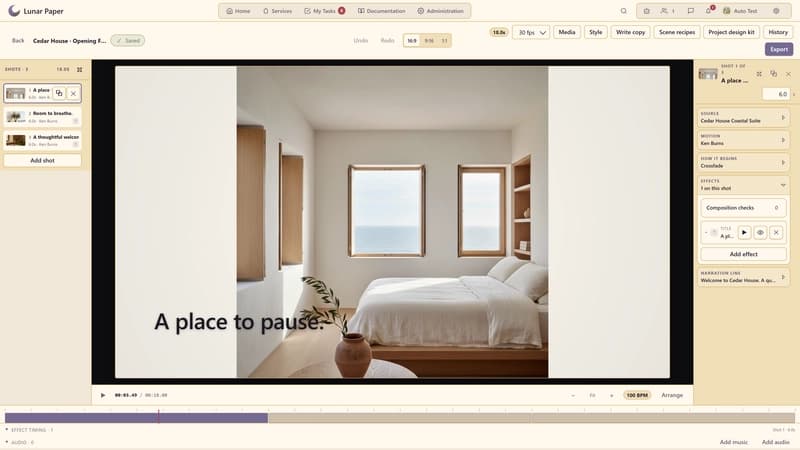Expand the Source Cedar House Coastal Suite section

[x=743, y=117]
